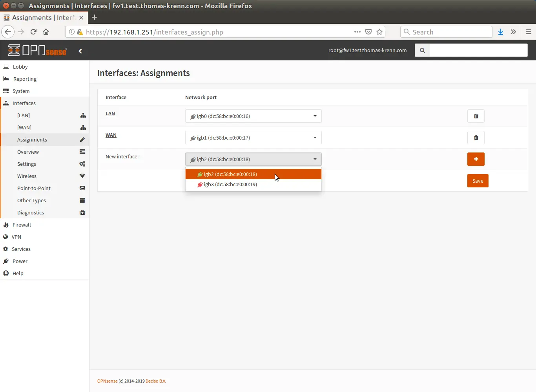536x392 pixels.
Task: Click the search input field in the header
Action: tap(479, 50)
